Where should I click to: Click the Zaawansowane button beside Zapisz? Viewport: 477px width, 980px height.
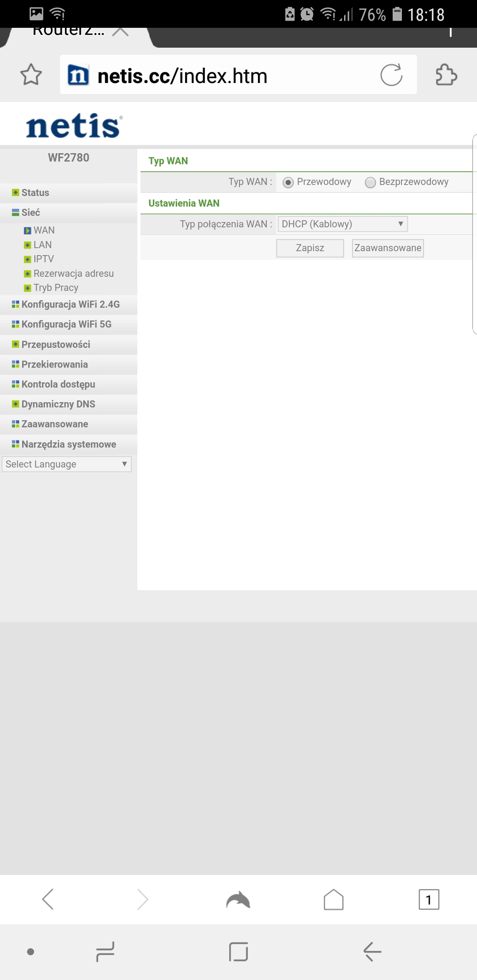(x=388, y=248)
